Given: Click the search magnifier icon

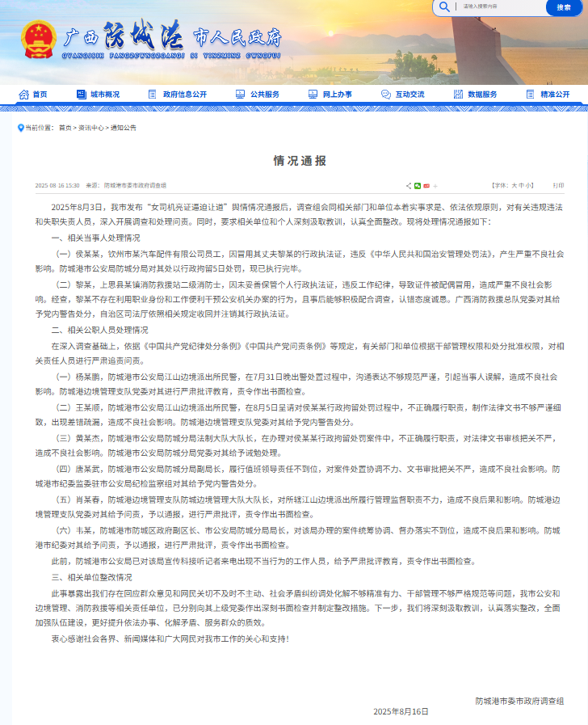Looking at the screenshot, I should (444, 6).
